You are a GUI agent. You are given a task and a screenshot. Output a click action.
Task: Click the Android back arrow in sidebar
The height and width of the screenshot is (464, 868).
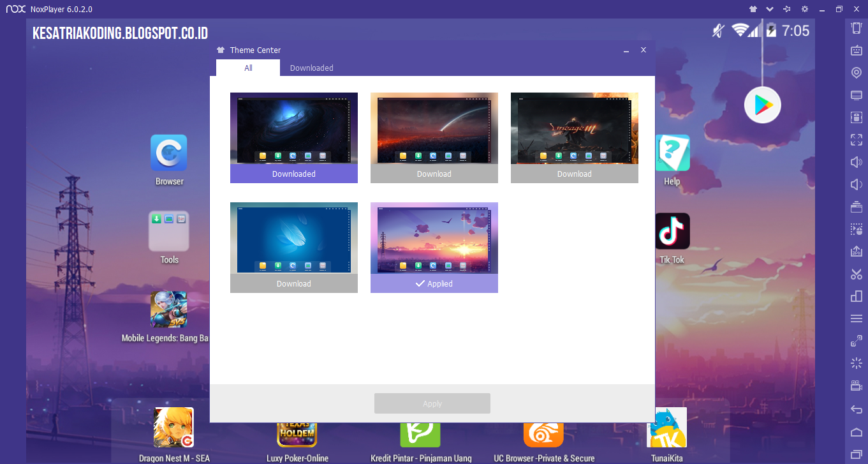coord(857,409)
